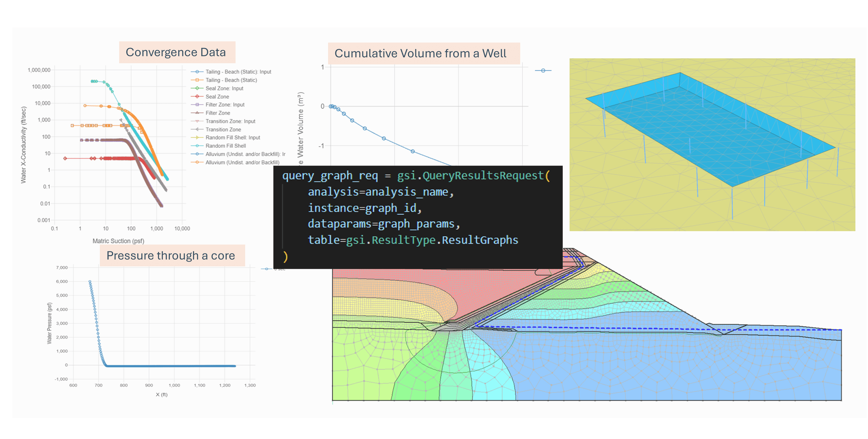Toggle the "Random Fill Shell: Input" legend entry
Viewport: 868px width, 439px height.
[x=226, y=138]
